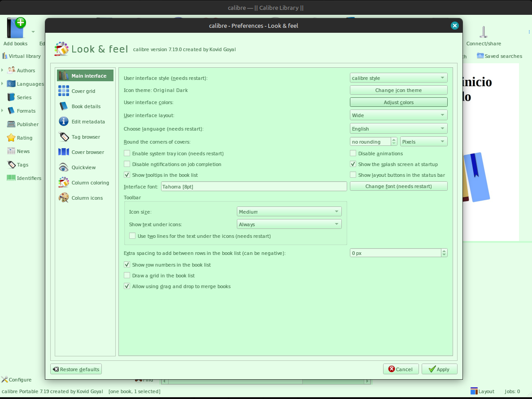Image resolution: width=532 pixels, height=399 pixels.
Task: Click the no rounding spin box
Action: [x=373, y=142]
